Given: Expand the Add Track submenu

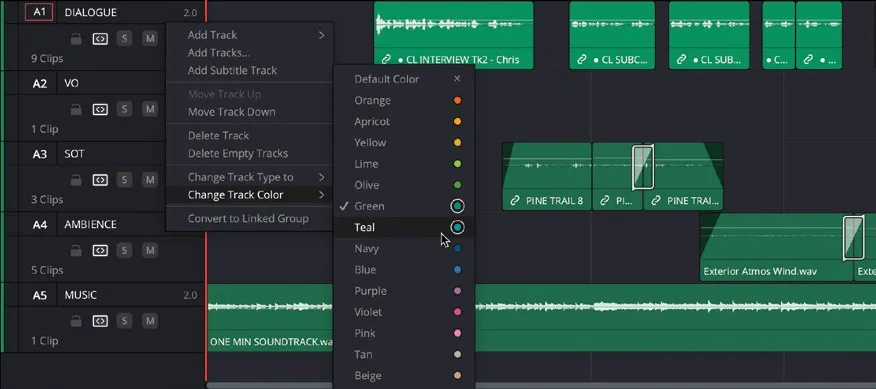Looking at the screenshot, I should (x=250, y=35).
